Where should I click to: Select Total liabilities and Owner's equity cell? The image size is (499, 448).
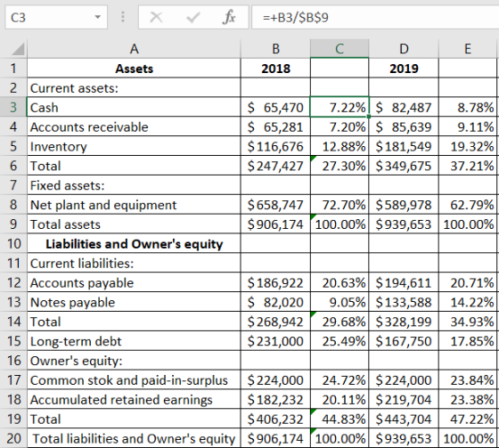tap(134, 438)
